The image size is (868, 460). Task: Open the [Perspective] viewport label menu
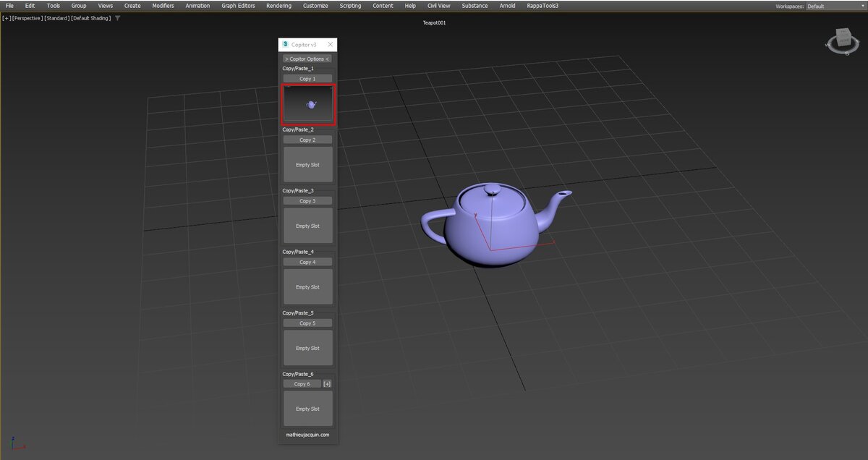(27, 18)
